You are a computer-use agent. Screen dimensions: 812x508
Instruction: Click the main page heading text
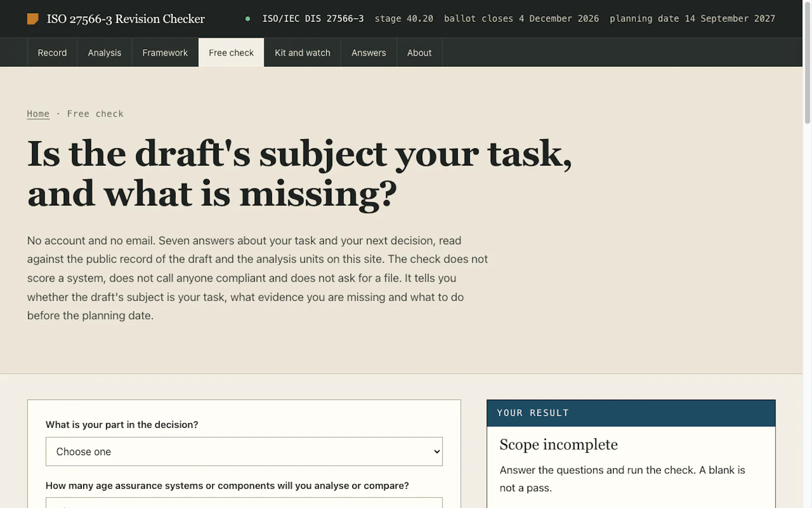pos(299,174)
